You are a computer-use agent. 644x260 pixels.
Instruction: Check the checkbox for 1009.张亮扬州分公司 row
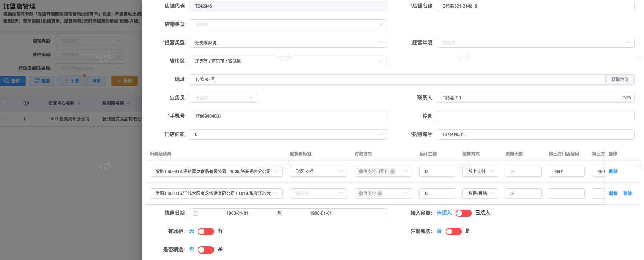[x=4, y=118]
